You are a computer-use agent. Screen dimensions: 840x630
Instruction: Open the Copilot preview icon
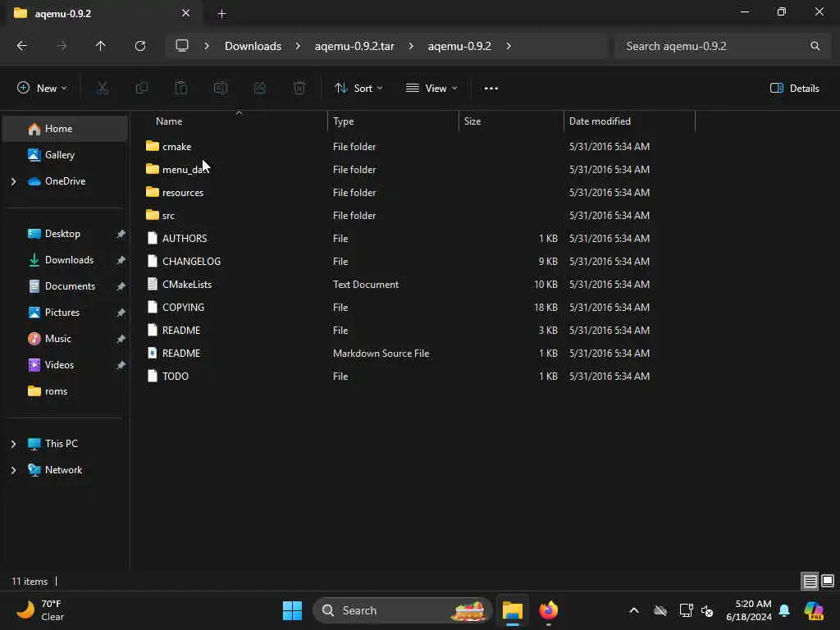(814, 610)
